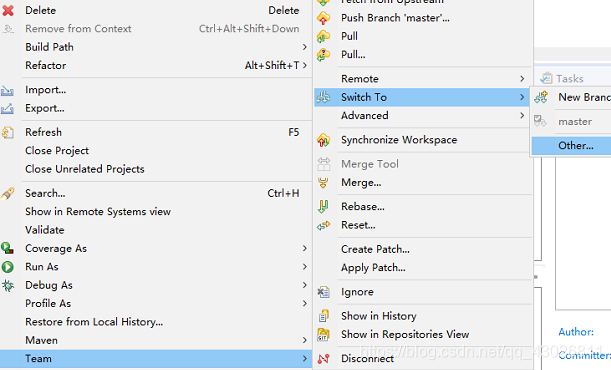Expand the Profile As submenu arrow
This screenshot has height=370, width=611.
pyautogui.click(x=305, y=303)
